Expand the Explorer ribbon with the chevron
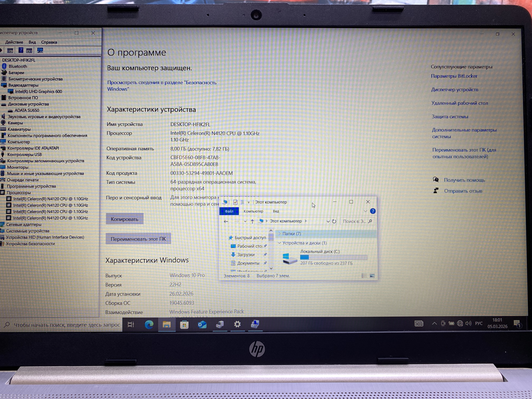 (x=365, y=211)
